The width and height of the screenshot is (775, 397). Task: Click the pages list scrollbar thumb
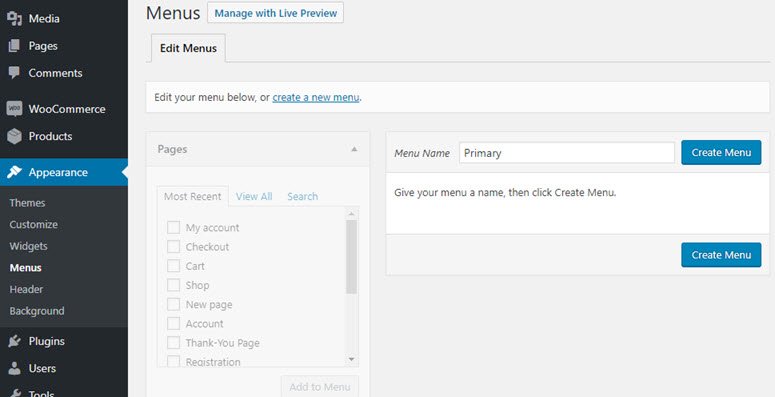[x=351, y=257]
